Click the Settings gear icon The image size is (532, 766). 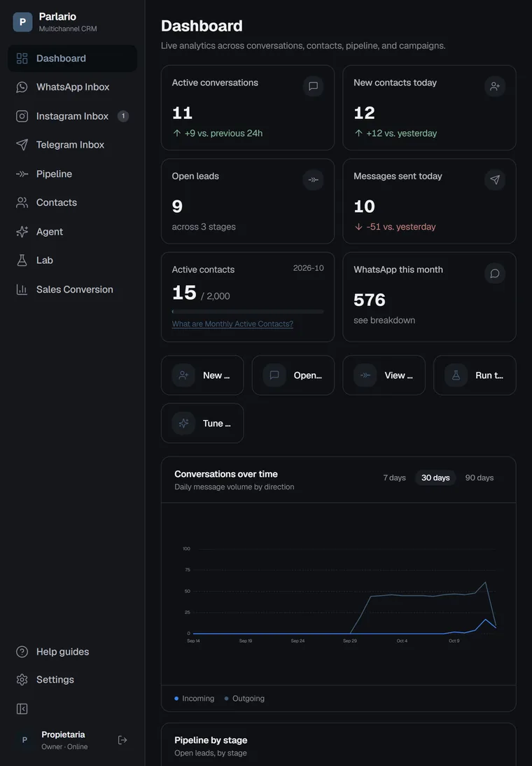(22, 680)
